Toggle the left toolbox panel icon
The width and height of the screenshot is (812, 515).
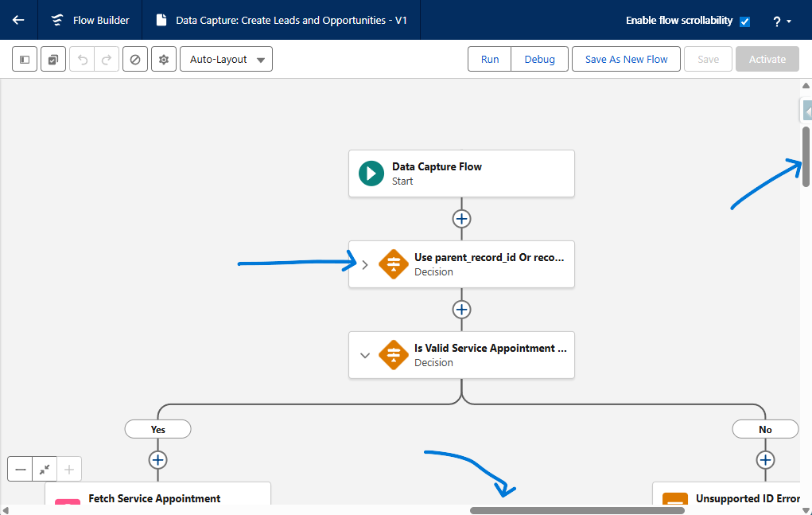(25, 60)
